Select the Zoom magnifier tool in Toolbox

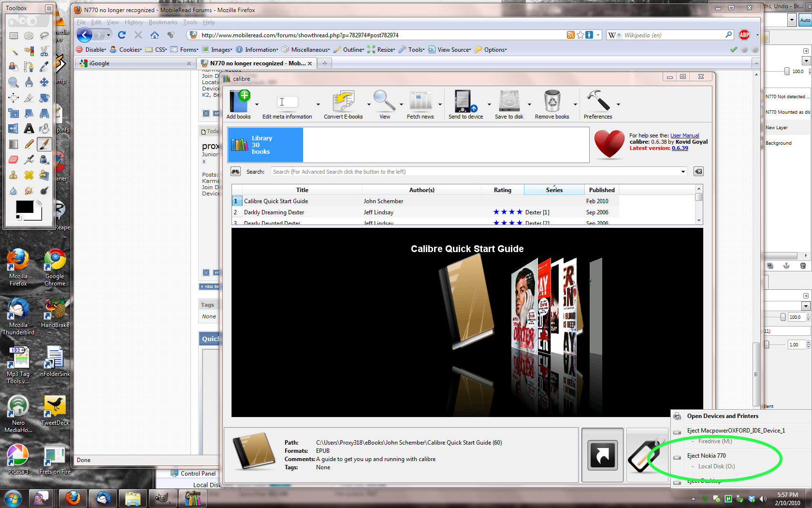[x=14, y=82]
